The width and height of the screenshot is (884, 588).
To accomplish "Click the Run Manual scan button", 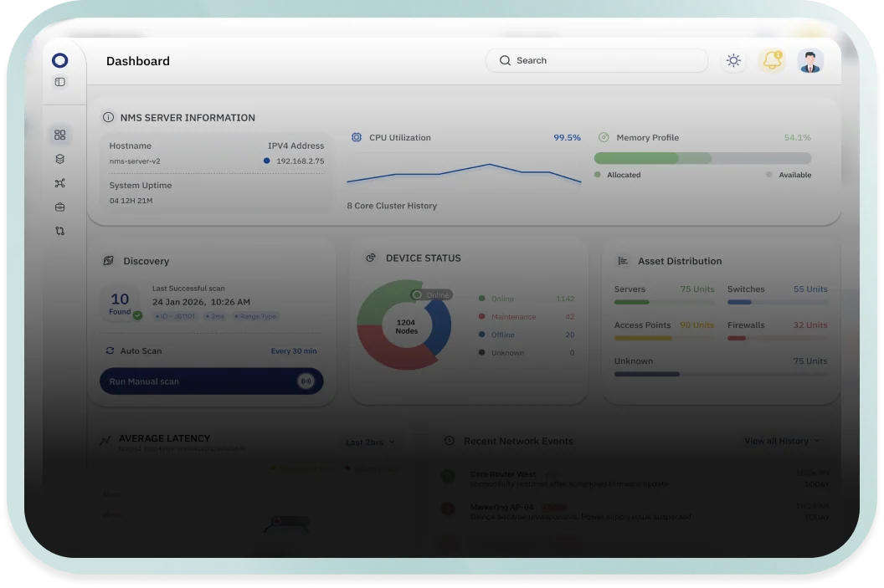I will [x=212, y=381].
